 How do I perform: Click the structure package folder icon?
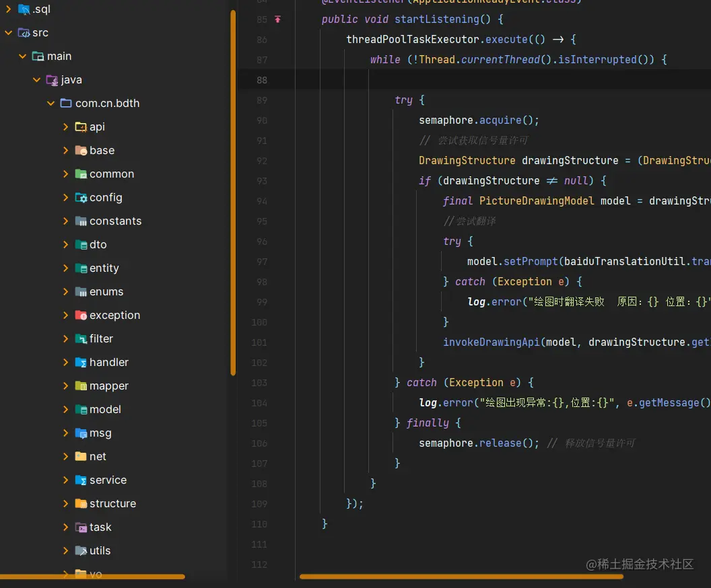point(81,504)
